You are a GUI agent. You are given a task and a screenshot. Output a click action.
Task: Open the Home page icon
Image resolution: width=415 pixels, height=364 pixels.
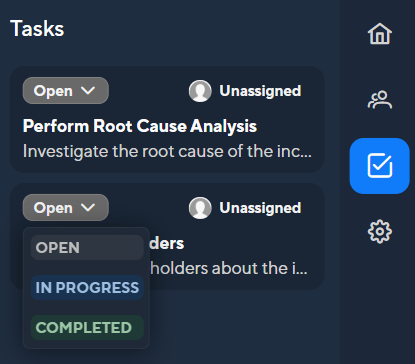point(379,34)
